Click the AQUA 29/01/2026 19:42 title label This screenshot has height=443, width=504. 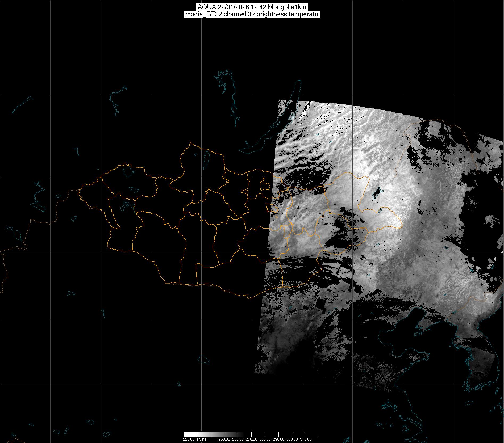252,7
